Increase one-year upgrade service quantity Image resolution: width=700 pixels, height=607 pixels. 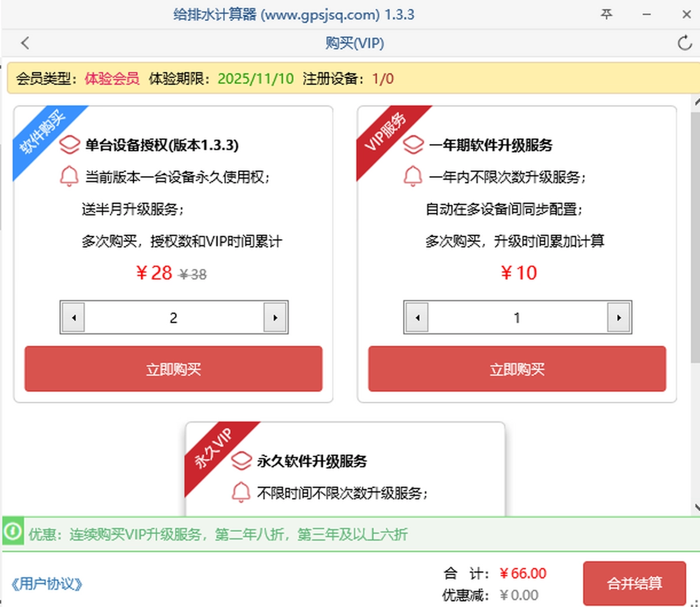pyautogui.click(x=618, y=318)
